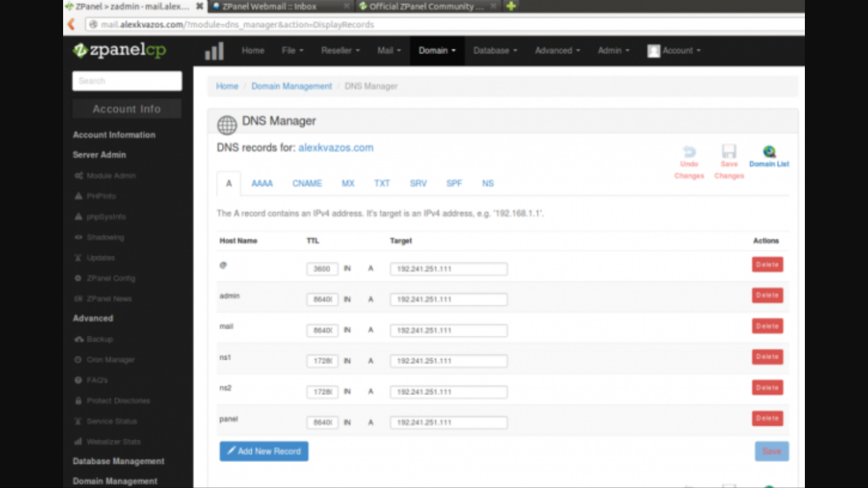Open Protect Directories in sidebar
The image size is (868, 488).
coord(112,401)
